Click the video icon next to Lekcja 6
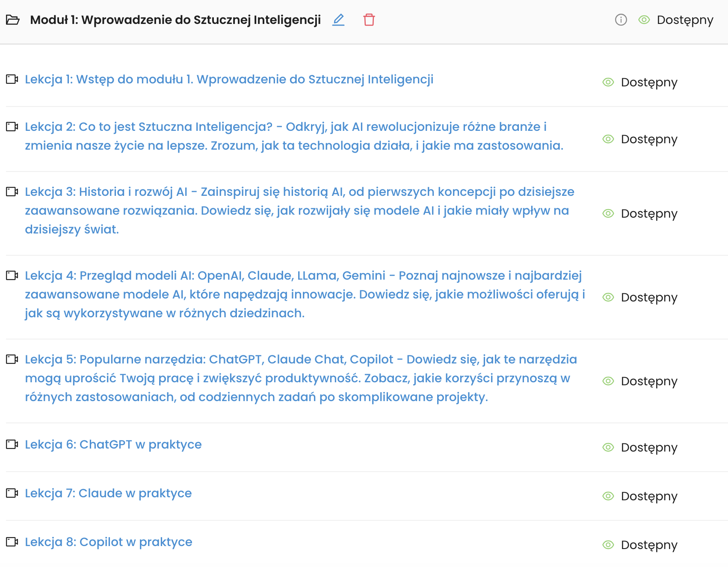 pyautogui.click(x=12, y=444)
